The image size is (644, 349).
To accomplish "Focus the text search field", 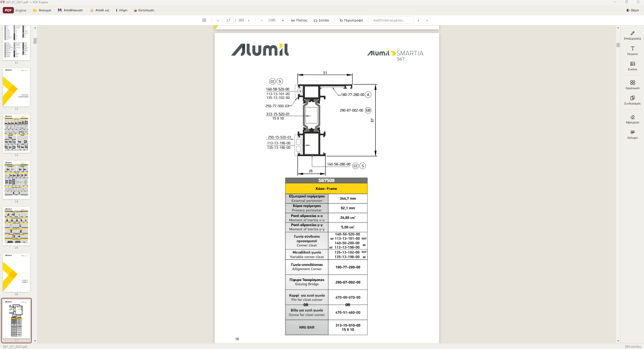I will [392, 20].
